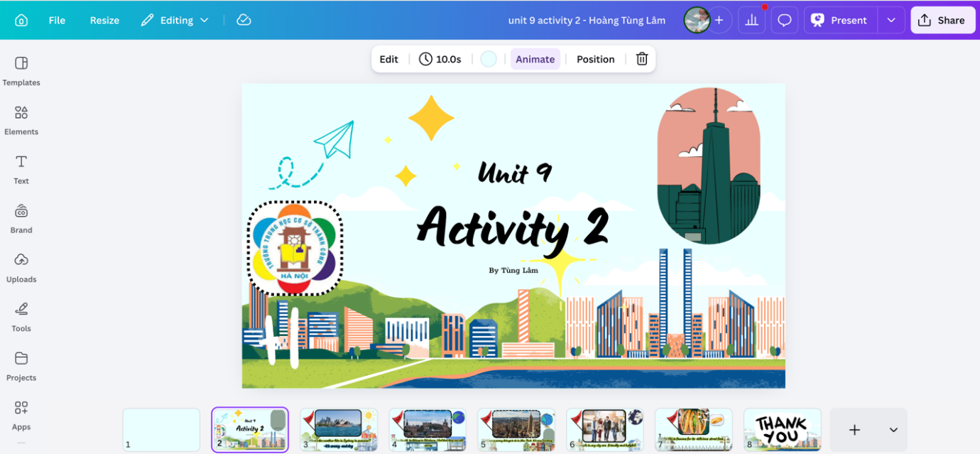Open the Tools panel
The width and height of the screenshot is (980, 454).
(x=21, y=316)
